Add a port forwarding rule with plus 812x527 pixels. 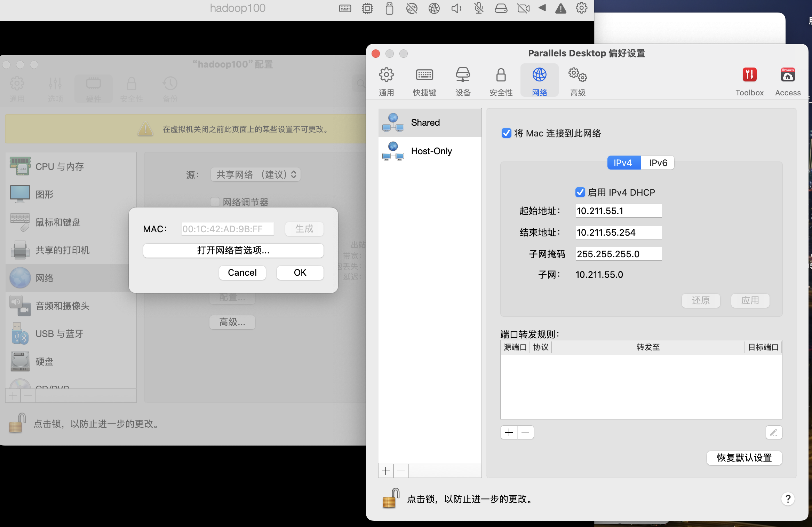tap(509, 432)
